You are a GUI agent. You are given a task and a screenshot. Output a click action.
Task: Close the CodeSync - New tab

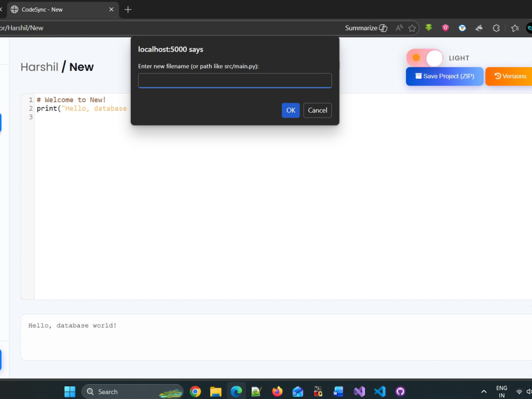coord(111,10)
